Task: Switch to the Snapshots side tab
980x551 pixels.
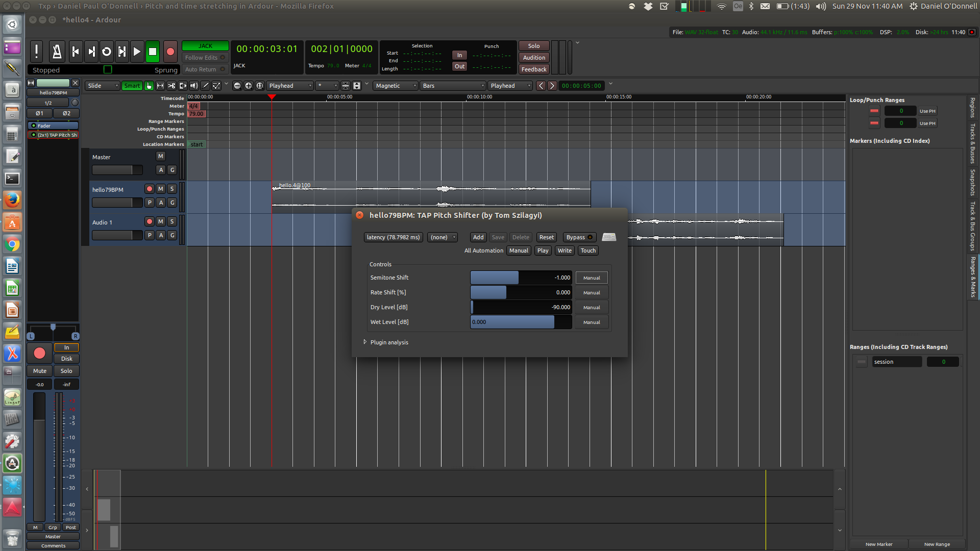Action: tap(973, 183)
